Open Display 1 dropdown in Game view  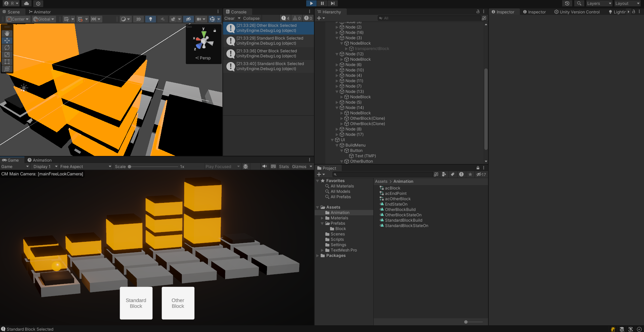[x=45, y=167]
